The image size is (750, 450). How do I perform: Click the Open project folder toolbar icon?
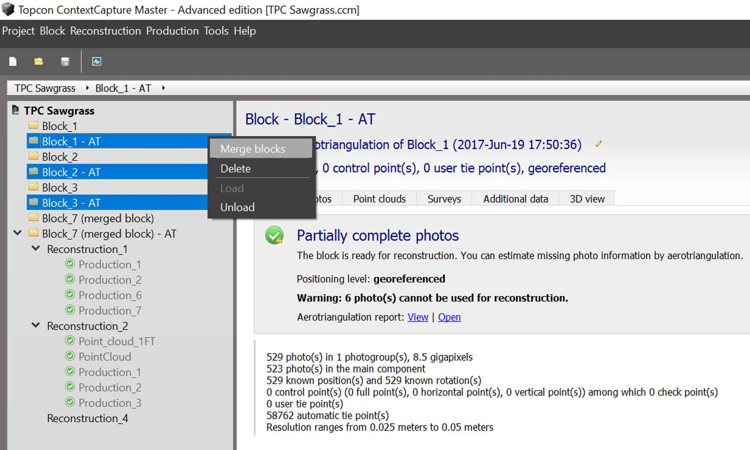[39, 61]
